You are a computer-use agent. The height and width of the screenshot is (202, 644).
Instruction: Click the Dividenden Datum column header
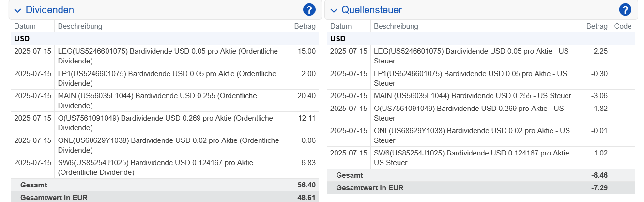coord(25,26)
